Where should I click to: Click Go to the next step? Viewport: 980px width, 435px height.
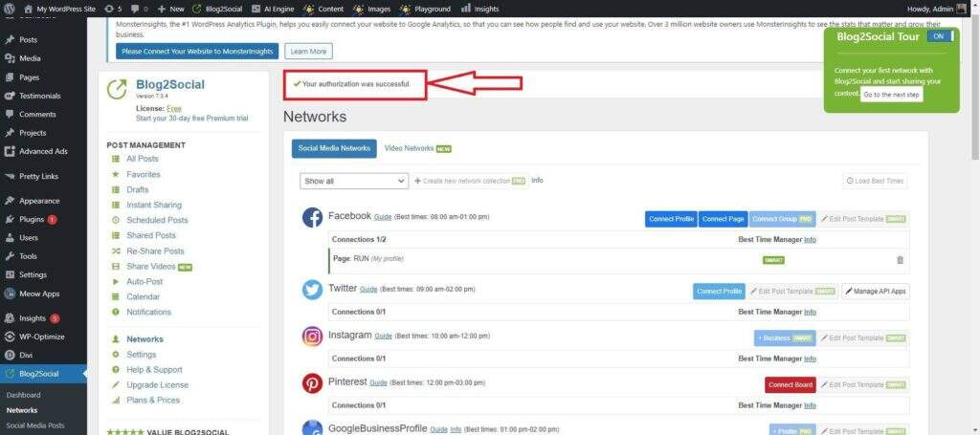click(x=891, y=95)
